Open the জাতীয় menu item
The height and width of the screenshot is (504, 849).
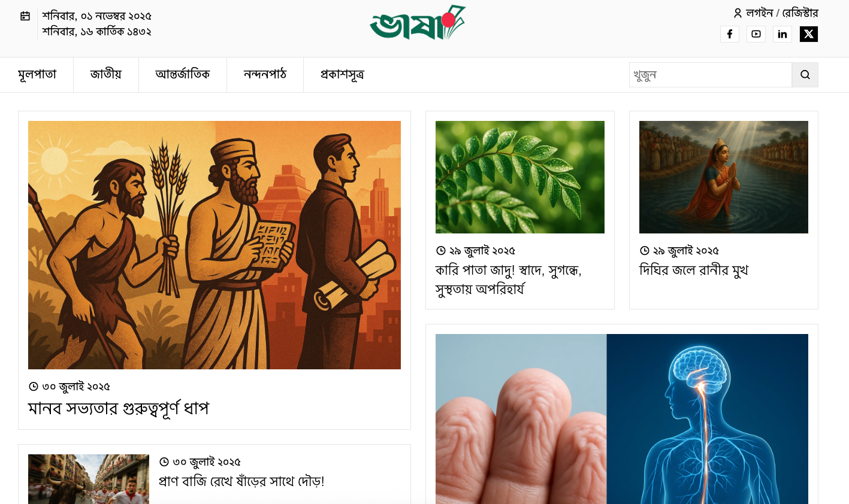tap(106, 75)
